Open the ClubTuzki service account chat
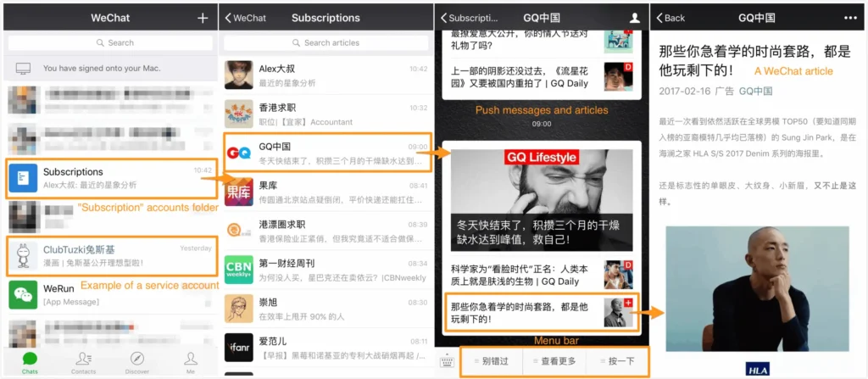The height and width of the screenshot is (379, 868). [x=111, y=255]
